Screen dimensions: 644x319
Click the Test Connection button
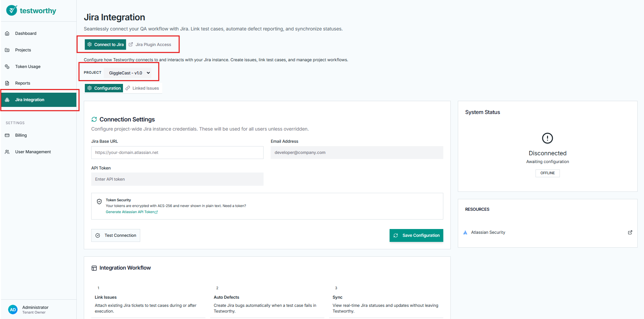point(116,235)
